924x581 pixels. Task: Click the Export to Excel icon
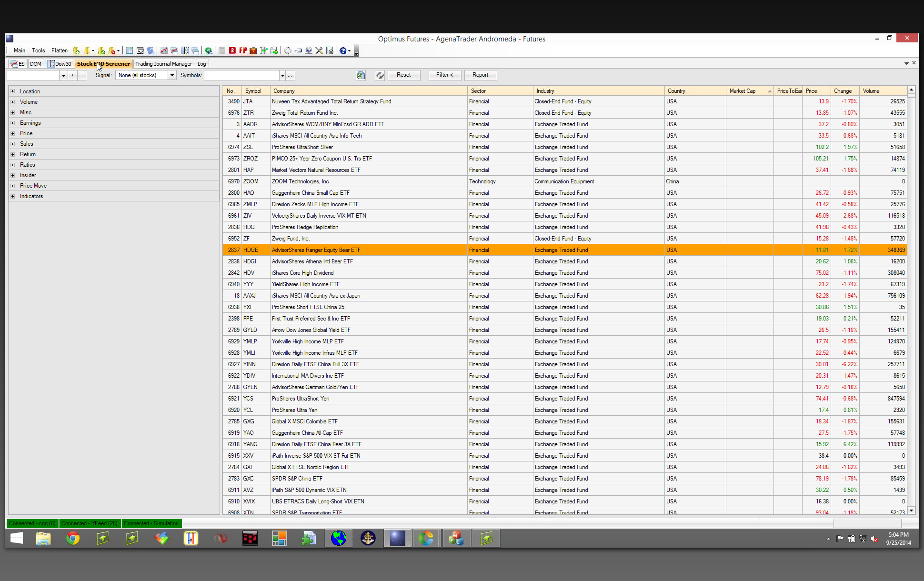pos(361,75)
